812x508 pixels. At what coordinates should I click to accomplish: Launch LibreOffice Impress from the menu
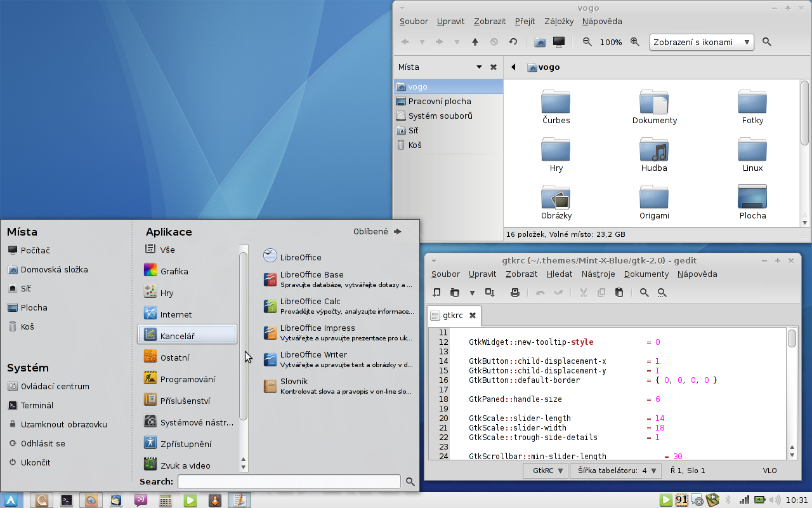coord(337,333)
